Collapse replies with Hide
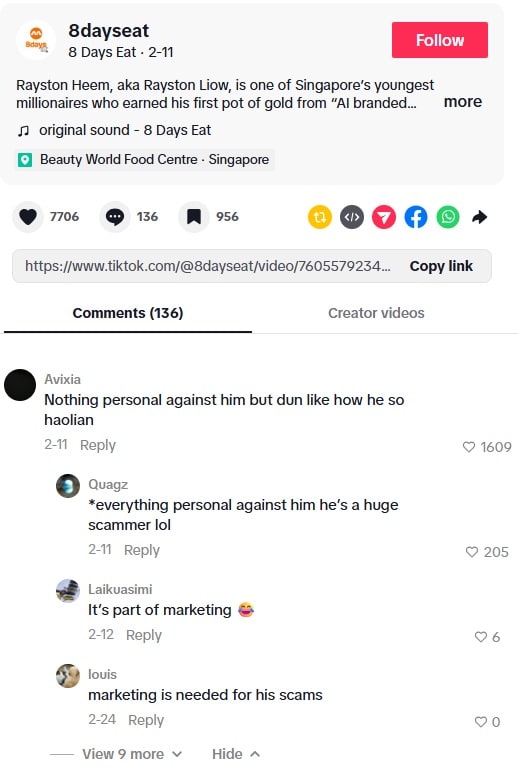The width and height of the screenshot is (518, 771). pos(236,754)
